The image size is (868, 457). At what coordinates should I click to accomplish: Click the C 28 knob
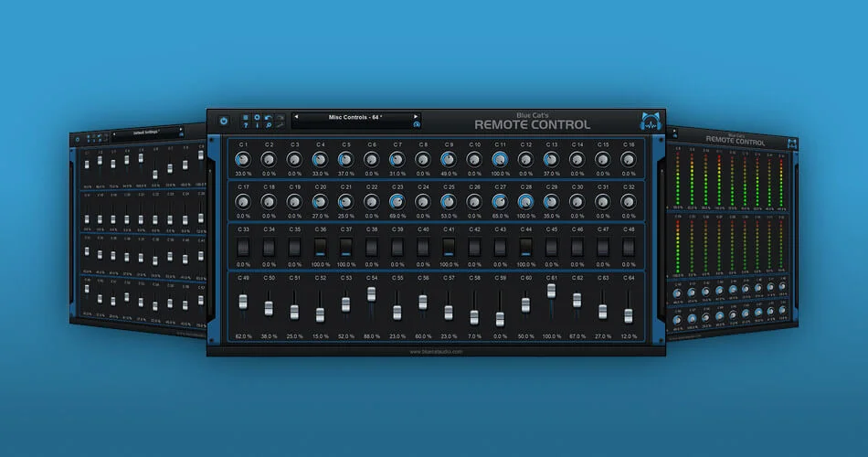point(525,202)
